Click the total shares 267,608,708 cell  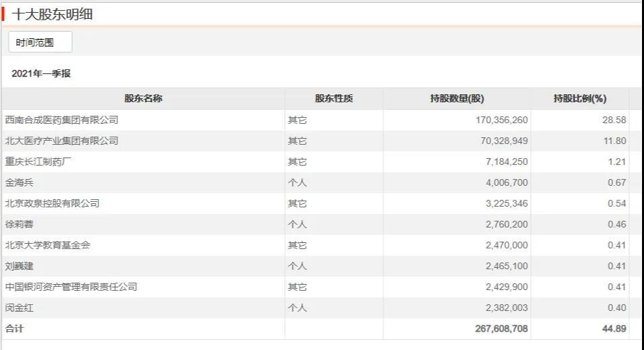point(501,328)
